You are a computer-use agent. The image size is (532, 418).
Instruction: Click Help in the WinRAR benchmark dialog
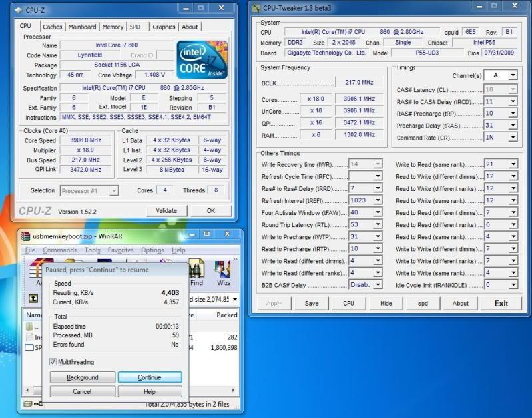[x=150, y=391]
